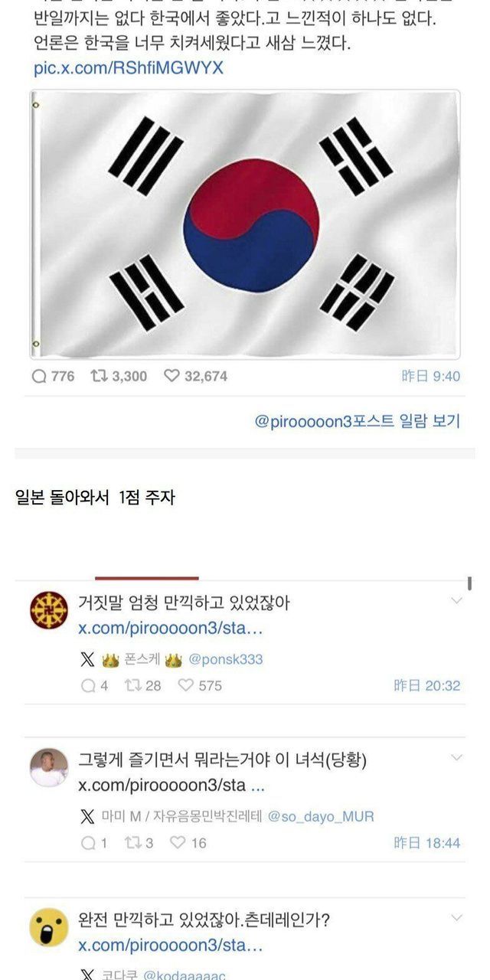The image size is (490, 980).
Task: Expand the chevron menu on the so_dayo_MUR post
Action: [x=457, y=758]
